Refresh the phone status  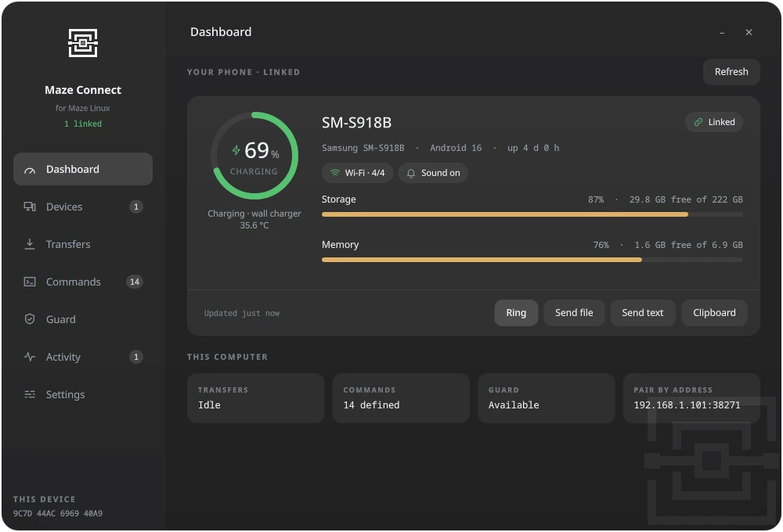[731, 72]
